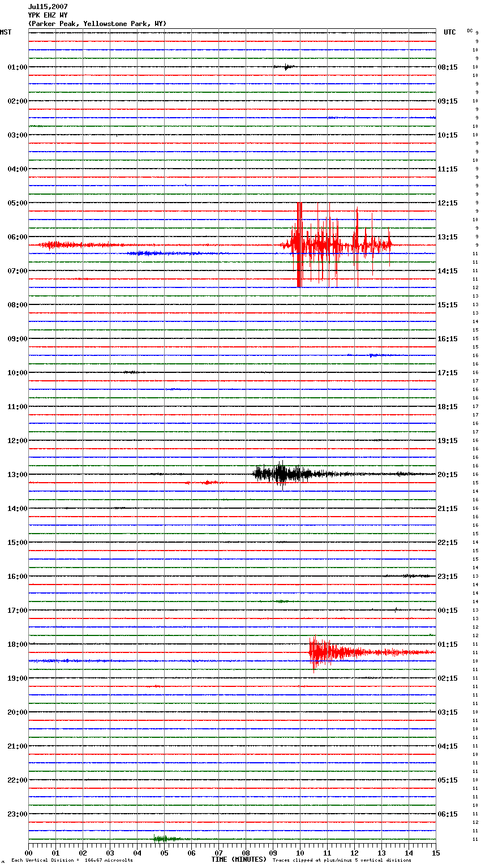Click minute tick label 07 on bottom axis
Viewport: 481px width, 868px height.
pyautogui.click(x=218, y=853)
